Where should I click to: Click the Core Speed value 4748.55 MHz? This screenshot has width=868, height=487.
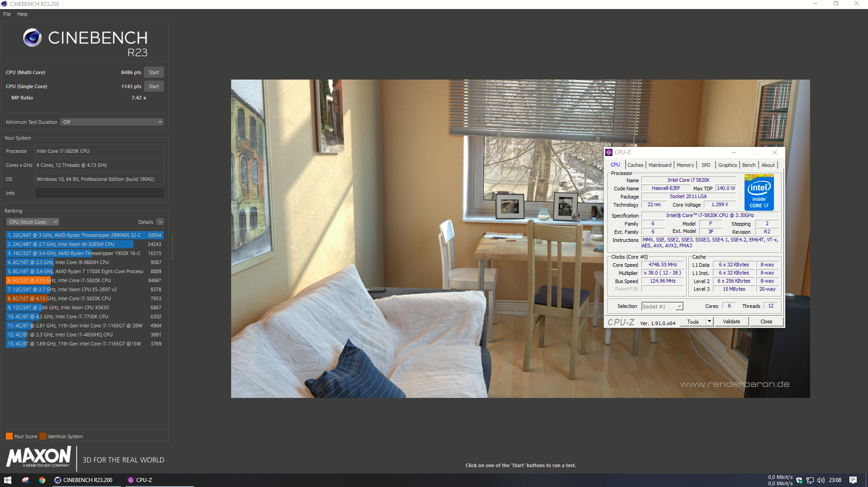[x=663, y=265]
